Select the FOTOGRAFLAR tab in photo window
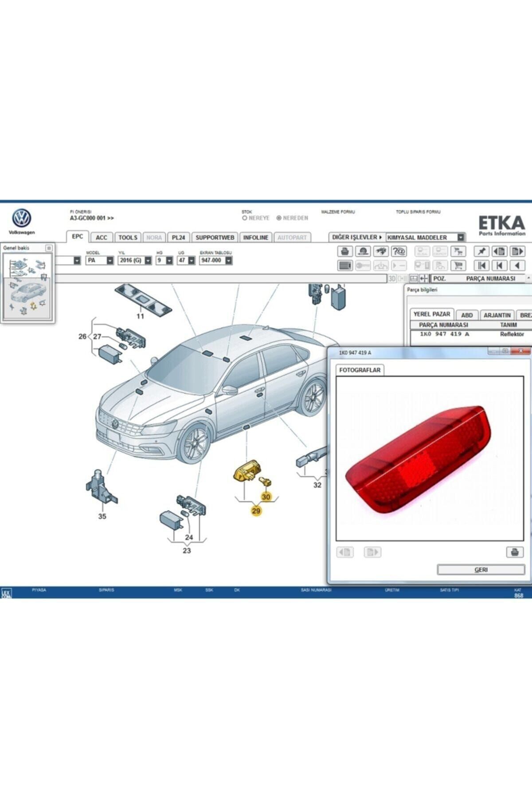The width and height of the screenshot is (532, 798). [360, 370]
